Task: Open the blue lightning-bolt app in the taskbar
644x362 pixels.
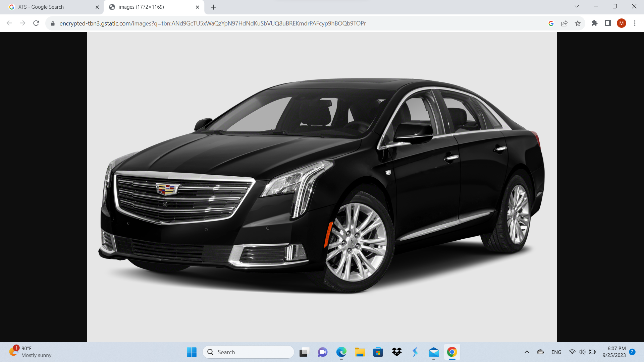Action: coord(415,352)
